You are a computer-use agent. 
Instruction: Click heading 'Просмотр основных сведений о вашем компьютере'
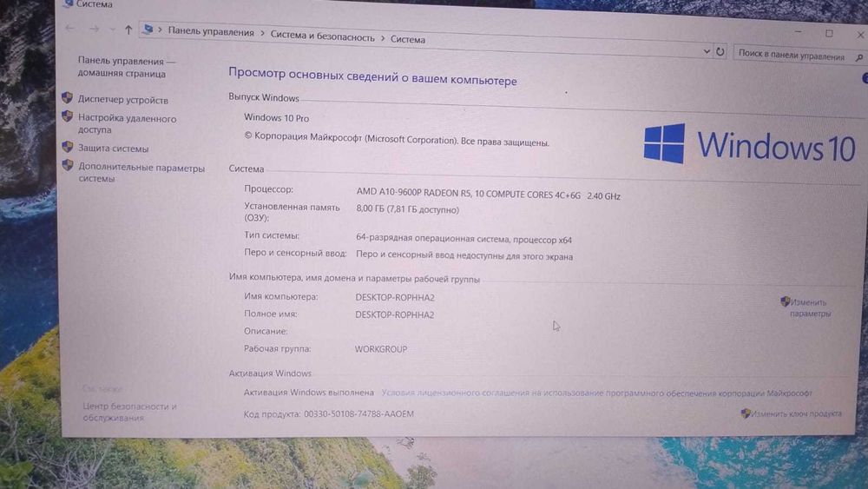(x=372, y=76)
